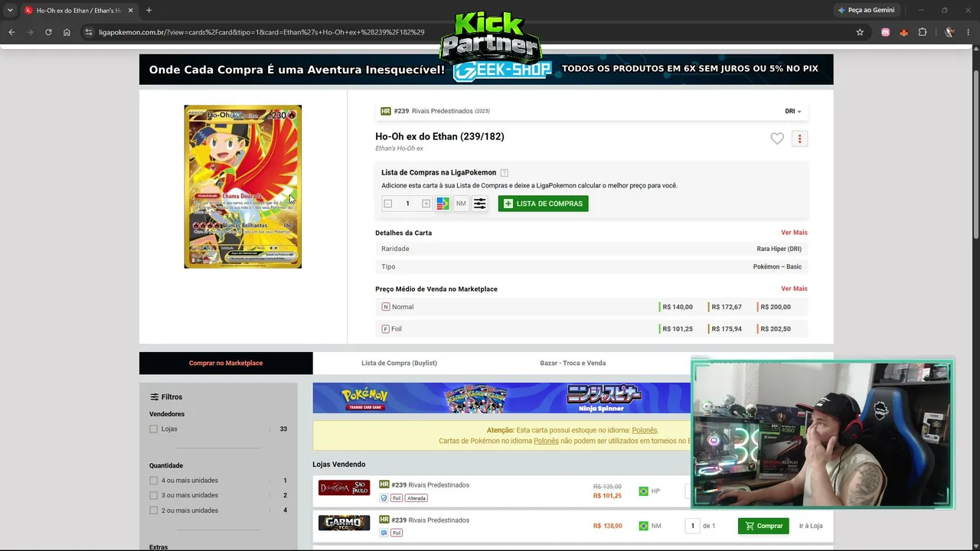Open the Lista de Compra (Buylist) tab
Image resolution: width=980 pixels, height=551 pixels.
[399, 363]
